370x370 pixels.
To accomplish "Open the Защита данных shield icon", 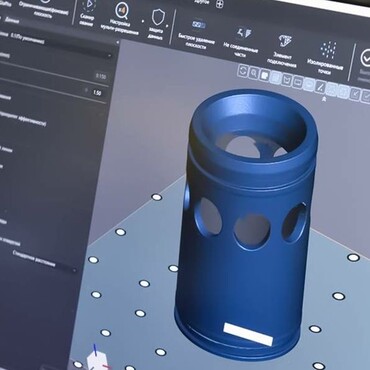I will pos(157,17).
